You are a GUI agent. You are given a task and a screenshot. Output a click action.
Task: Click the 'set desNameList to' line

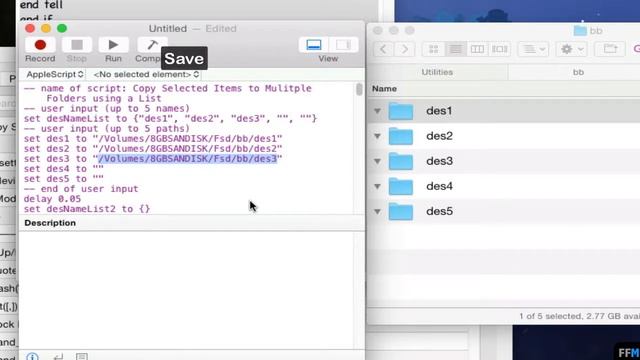170,119
